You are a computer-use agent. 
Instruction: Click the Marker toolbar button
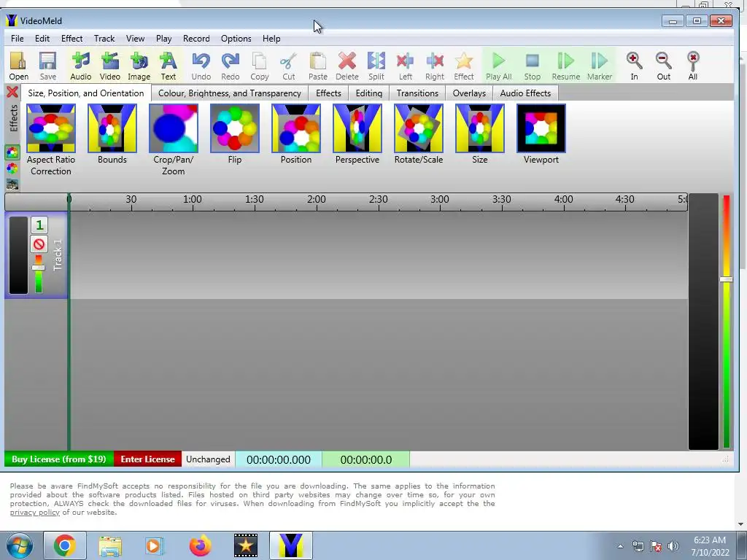[600, 66]
